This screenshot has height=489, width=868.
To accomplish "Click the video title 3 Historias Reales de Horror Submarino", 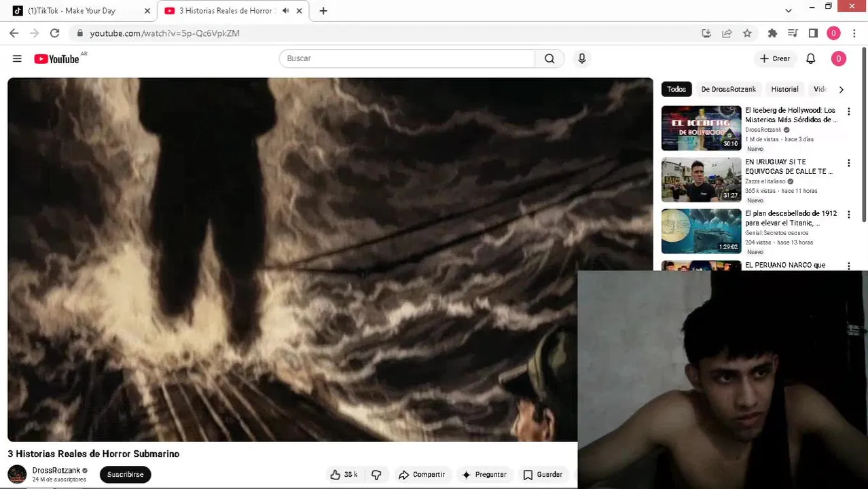I will pos(94,454).
